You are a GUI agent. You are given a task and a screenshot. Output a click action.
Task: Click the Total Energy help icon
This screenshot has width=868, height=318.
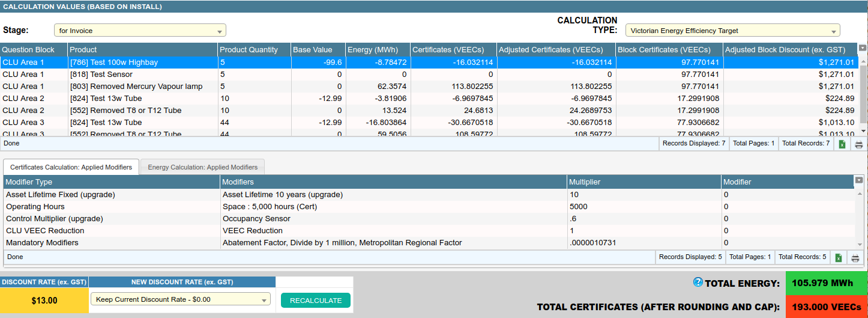coord(698,283)
